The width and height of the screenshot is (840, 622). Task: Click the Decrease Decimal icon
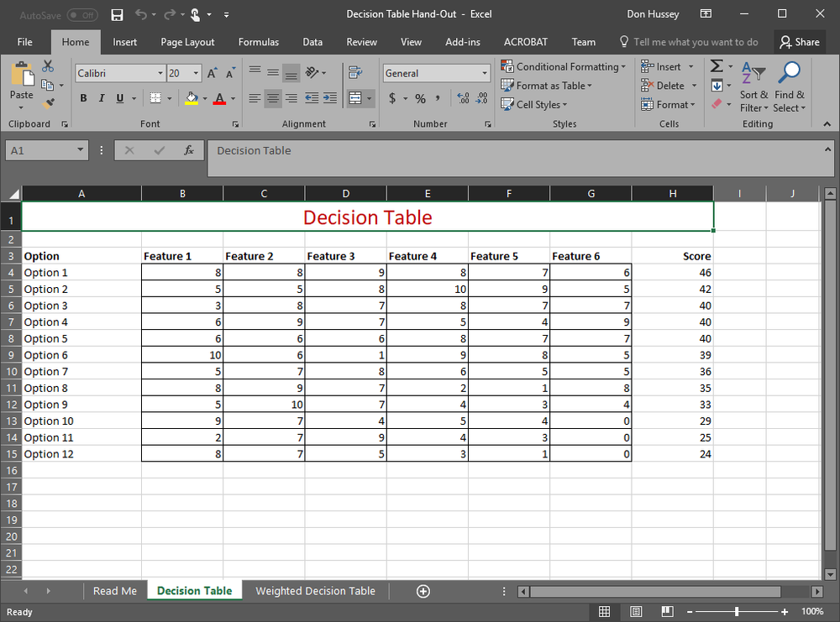pos(481,98)
